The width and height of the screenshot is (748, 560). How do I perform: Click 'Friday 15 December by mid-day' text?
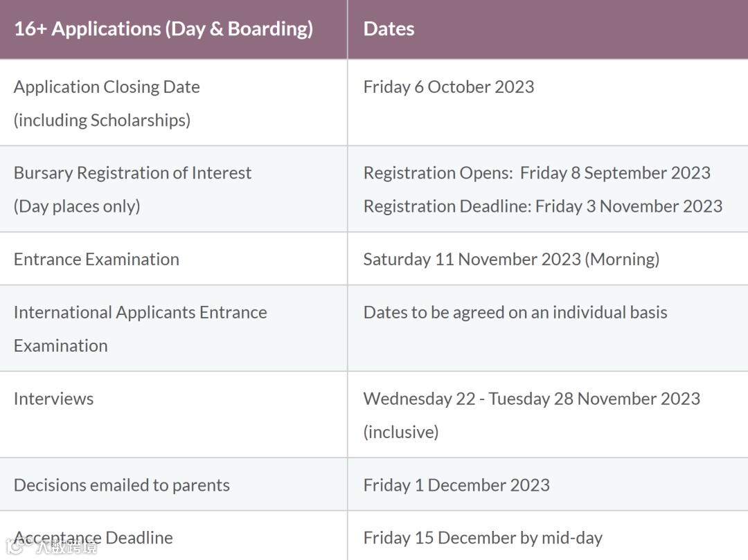[483, 538]
